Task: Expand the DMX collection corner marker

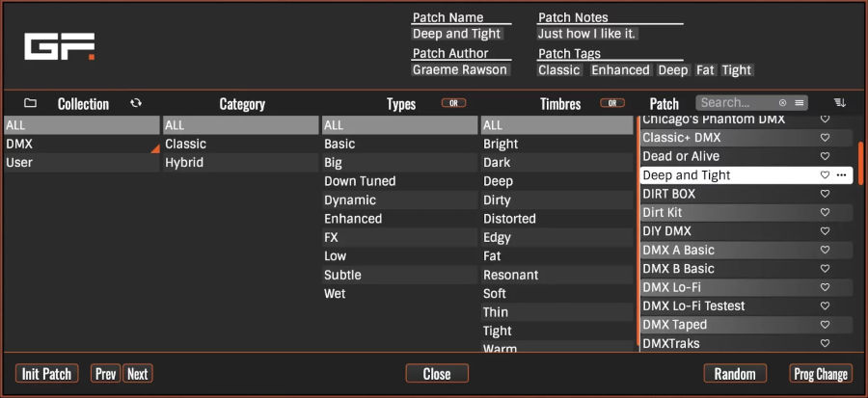Action: coord(155,148)
